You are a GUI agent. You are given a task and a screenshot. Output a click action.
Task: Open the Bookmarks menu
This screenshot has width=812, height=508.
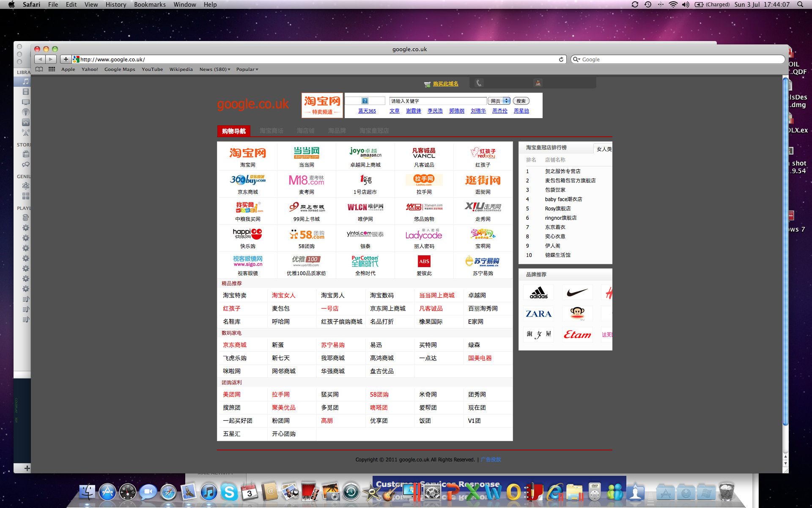tap(150, 4)
